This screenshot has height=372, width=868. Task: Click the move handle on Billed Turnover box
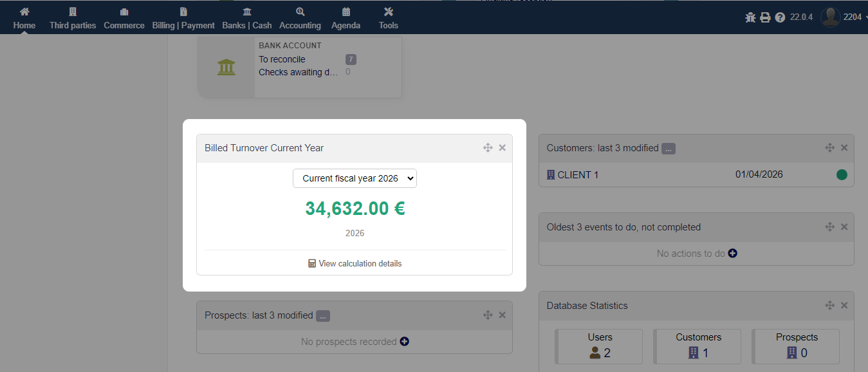coord(488,148)
